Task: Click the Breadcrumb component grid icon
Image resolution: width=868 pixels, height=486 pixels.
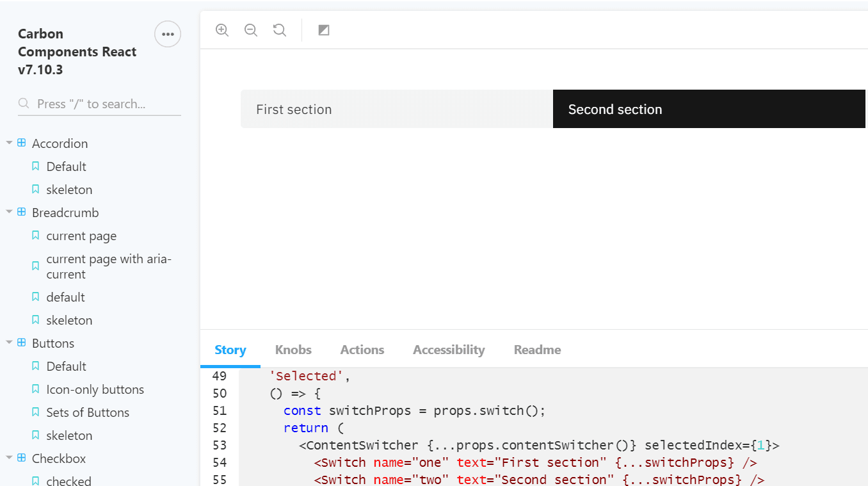Action: point(22,212)
